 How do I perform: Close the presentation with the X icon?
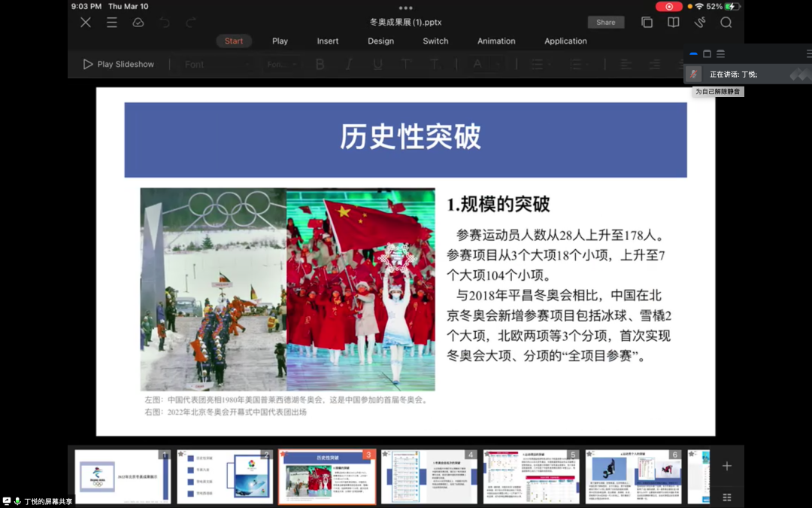86,23
